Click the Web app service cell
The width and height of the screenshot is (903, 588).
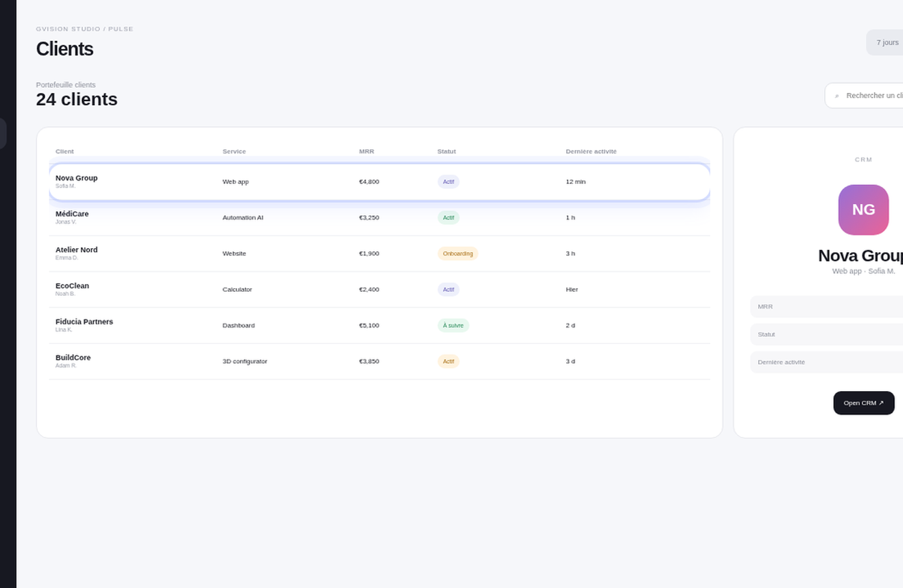pyautogui.click(x=235, y=182)
